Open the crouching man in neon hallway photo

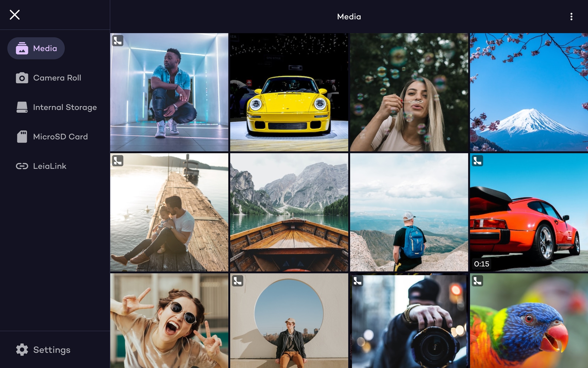pos(169,92)
